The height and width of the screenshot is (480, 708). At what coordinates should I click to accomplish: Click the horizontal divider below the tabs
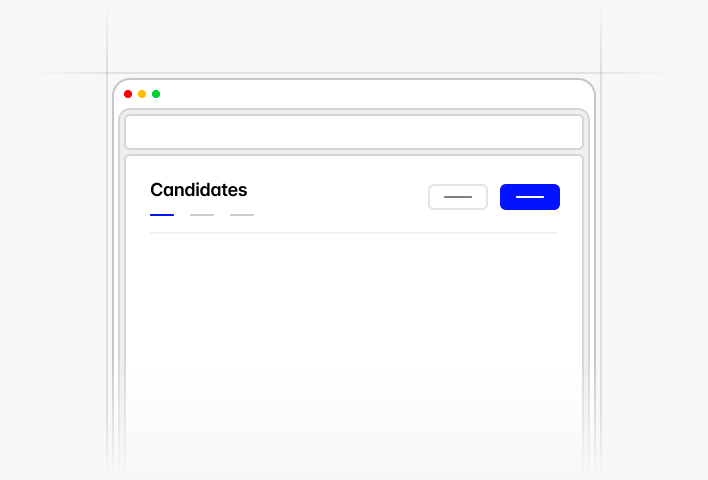point(353,233)
